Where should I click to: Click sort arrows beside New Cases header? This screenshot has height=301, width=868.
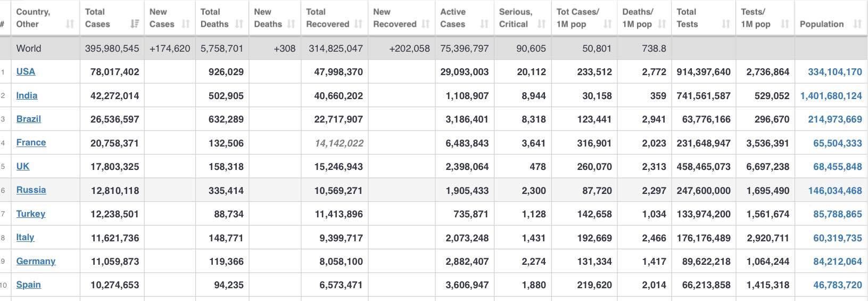click(x=186, y=24)
